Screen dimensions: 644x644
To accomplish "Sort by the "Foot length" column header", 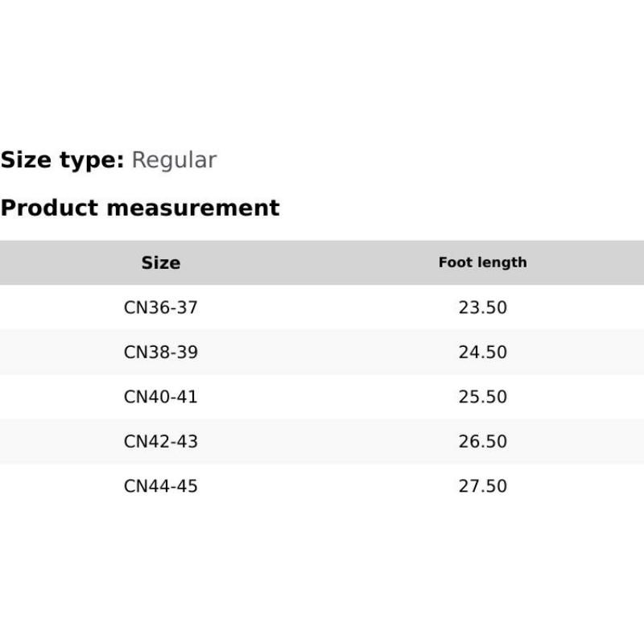I will 482,262.
